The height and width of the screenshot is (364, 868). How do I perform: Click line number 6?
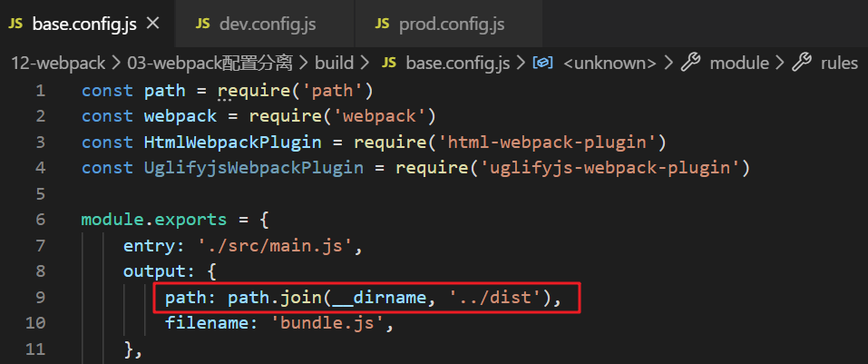click(x=41, y=220)
